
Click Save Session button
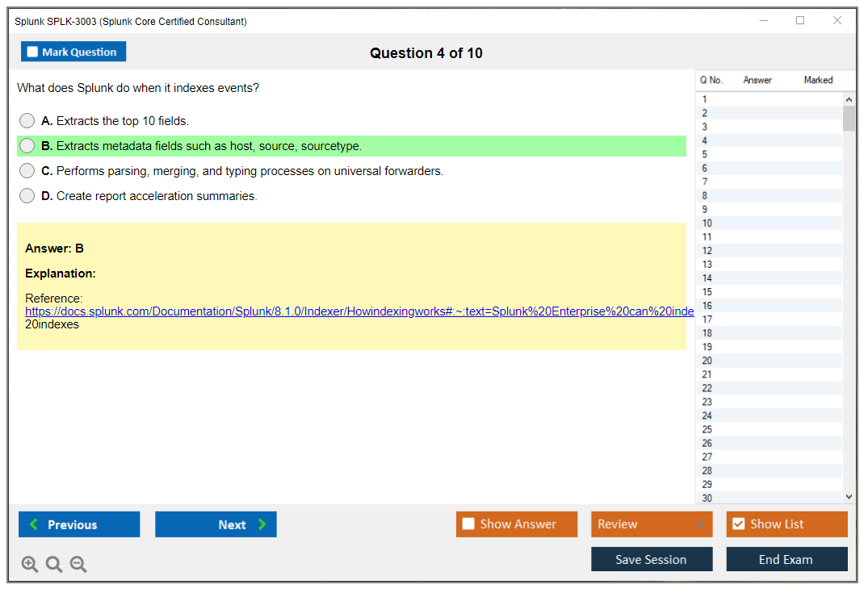click(x=651, y=559)
